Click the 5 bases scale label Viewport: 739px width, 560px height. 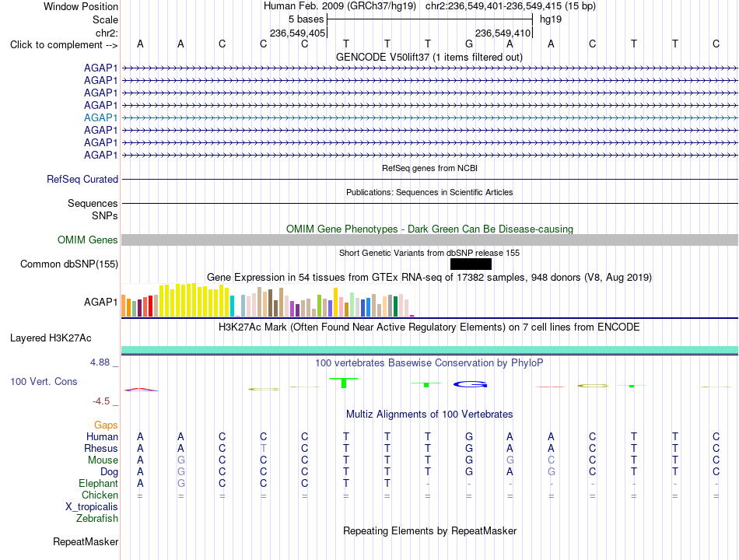pos(306,19)
